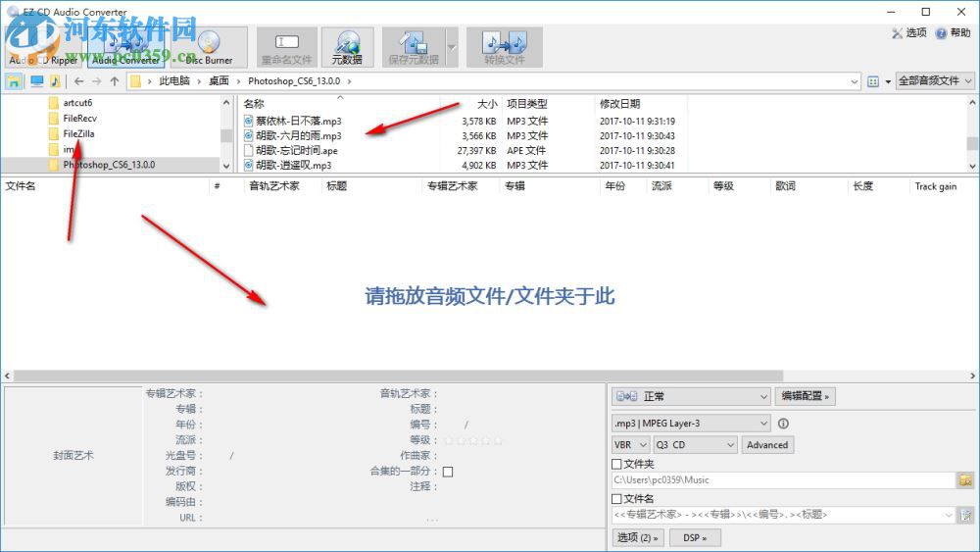
Task: Click the 选项 (2) » button
Action: (x=638, y=537)
